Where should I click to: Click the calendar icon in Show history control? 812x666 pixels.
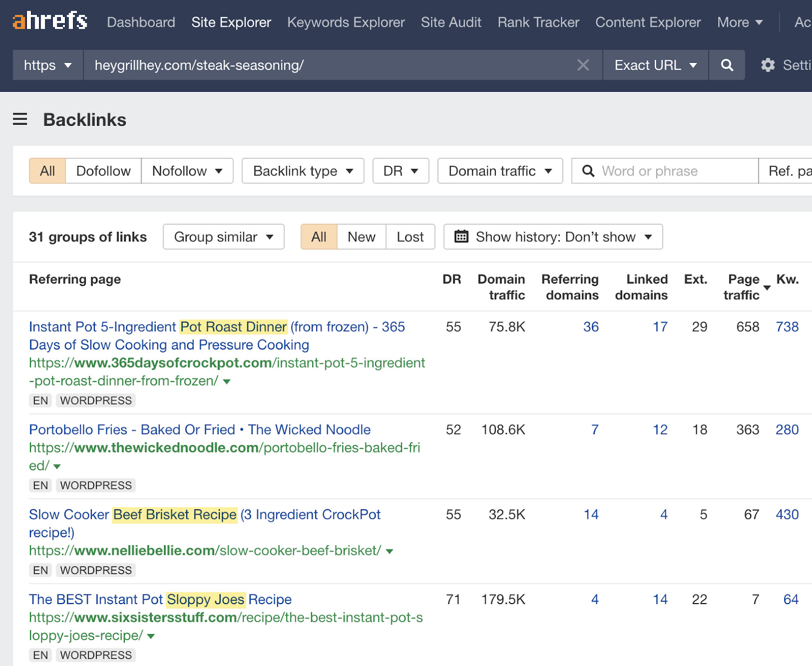coord(461,236)
